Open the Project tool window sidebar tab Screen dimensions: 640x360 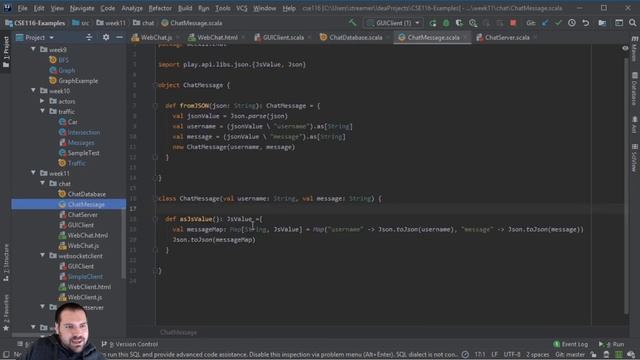point(6,52)
